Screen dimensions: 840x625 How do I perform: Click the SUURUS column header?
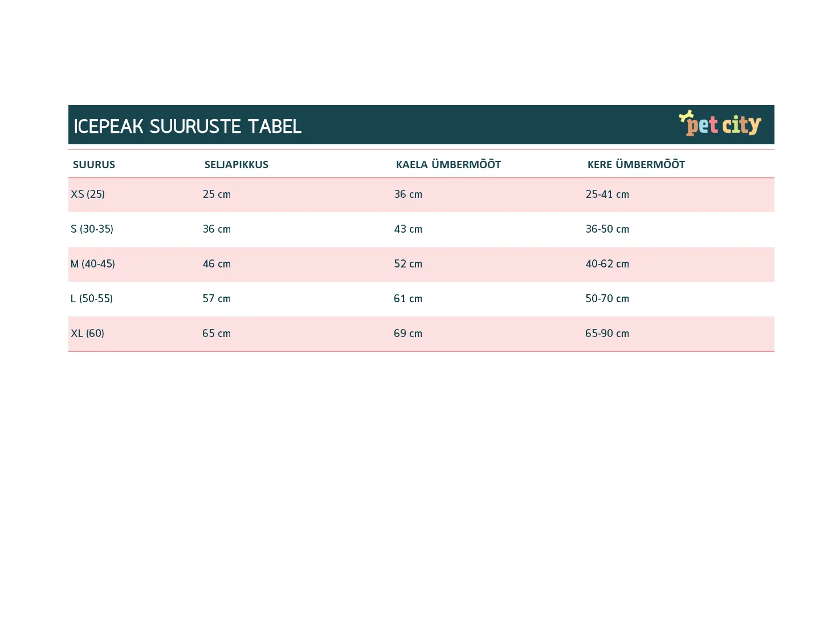click(x=94, y=164)
